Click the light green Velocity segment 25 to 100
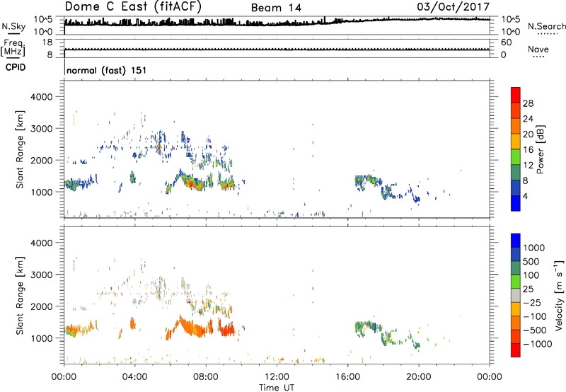 (x=516, y=282)
